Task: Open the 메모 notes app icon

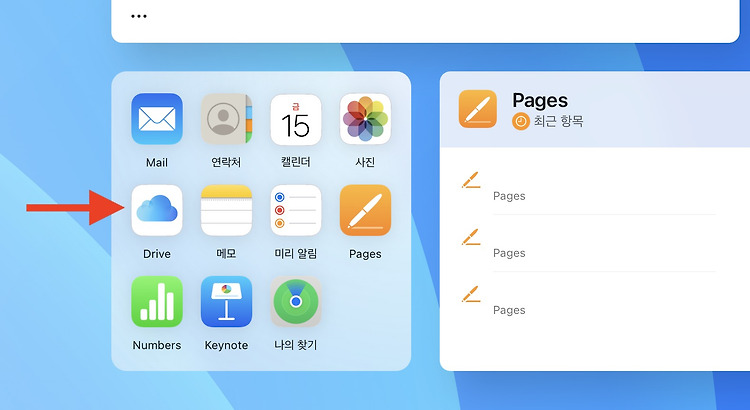Action: pos(226,210)
